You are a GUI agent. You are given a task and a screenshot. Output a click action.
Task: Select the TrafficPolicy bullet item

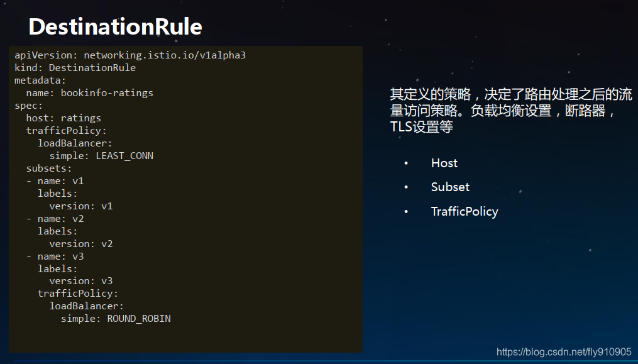point(465,211)
